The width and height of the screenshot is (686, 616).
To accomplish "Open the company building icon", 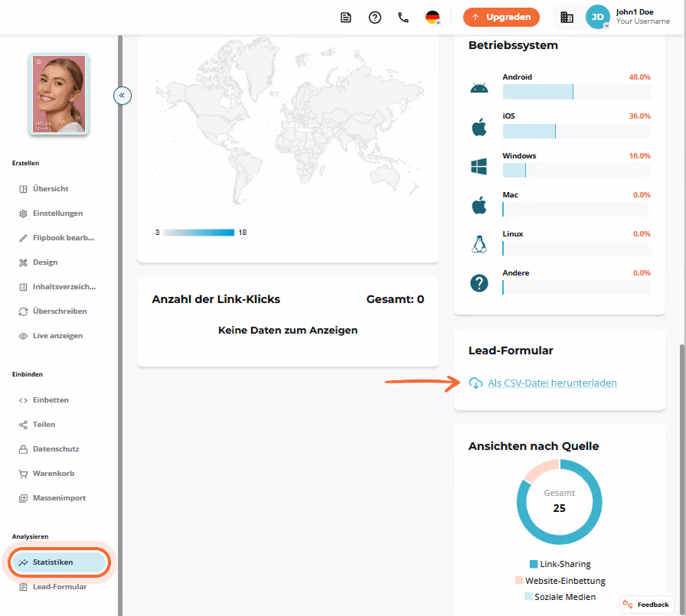I will [x=567, y=18].
